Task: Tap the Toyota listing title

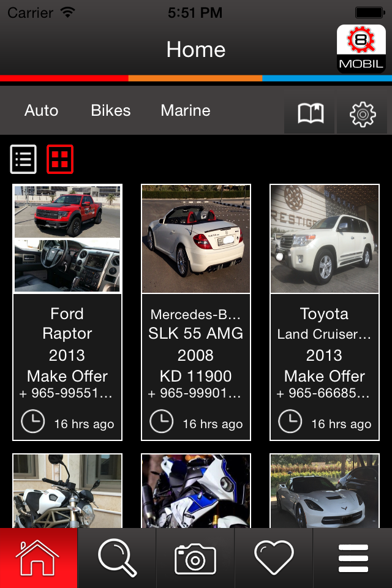Action: coord(325,314)
